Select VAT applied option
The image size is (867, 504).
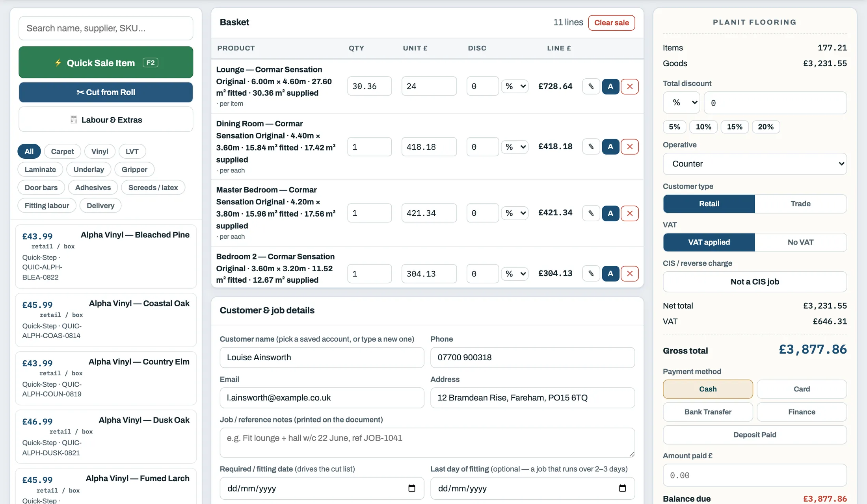(x=709, y=242)
